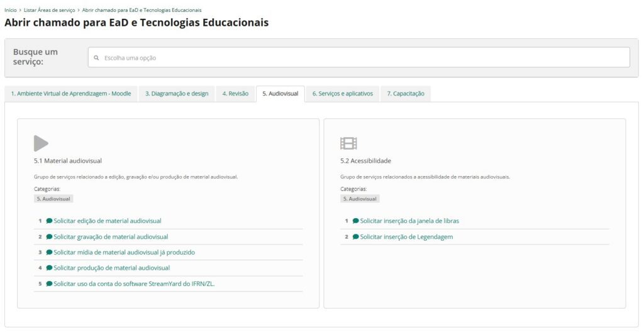This screenshot has height=335, width=644.
Task: Click the Início breadcrumb link
Action: (11, 10)
